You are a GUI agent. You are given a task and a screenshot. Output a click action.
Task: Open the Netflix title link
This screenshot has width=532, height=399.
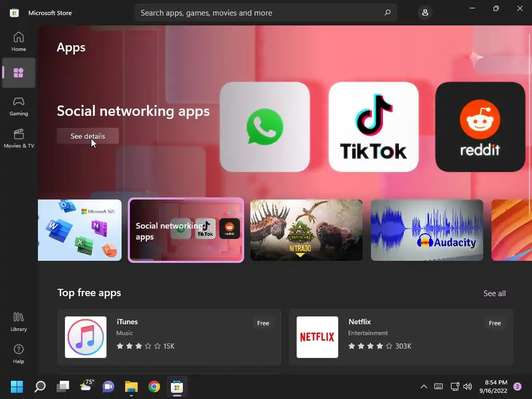coord(360,321)
